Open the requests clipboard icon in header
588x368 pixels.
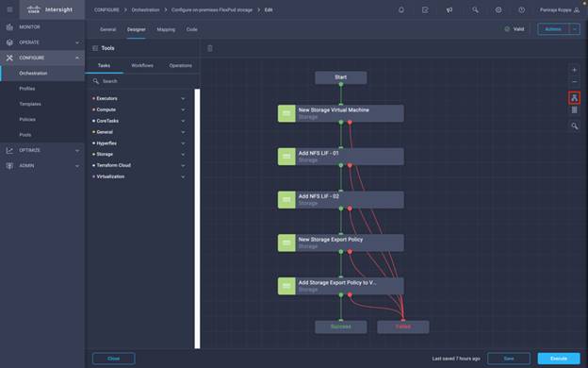click(x=425, y=10)
